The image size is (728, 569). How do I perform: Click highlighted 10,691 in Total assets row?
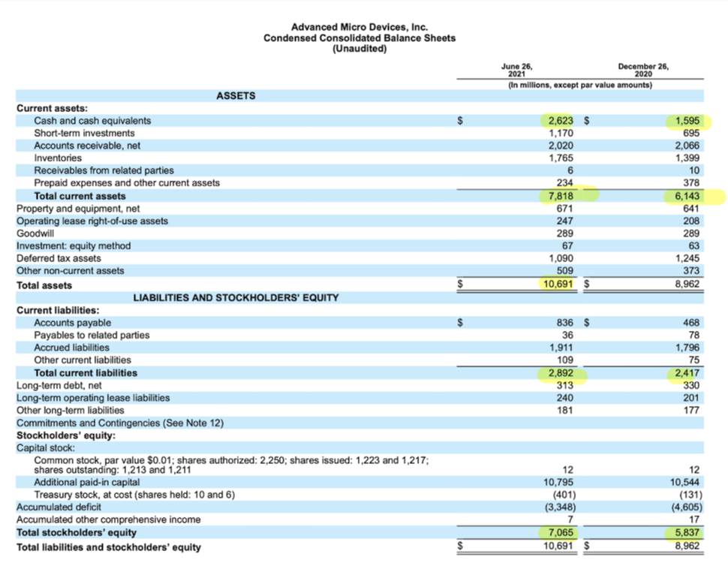(x=558, y=283)
